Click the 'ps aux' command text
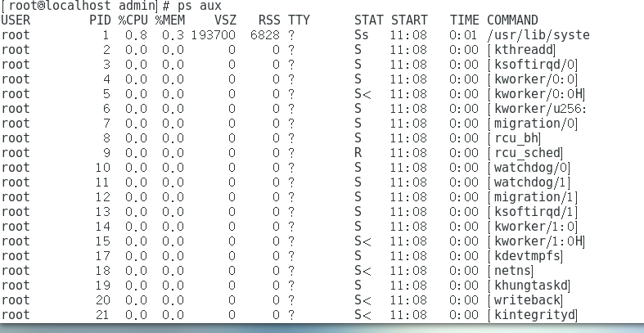Viewport: 644px width, 333px height. tap(200, 7)
